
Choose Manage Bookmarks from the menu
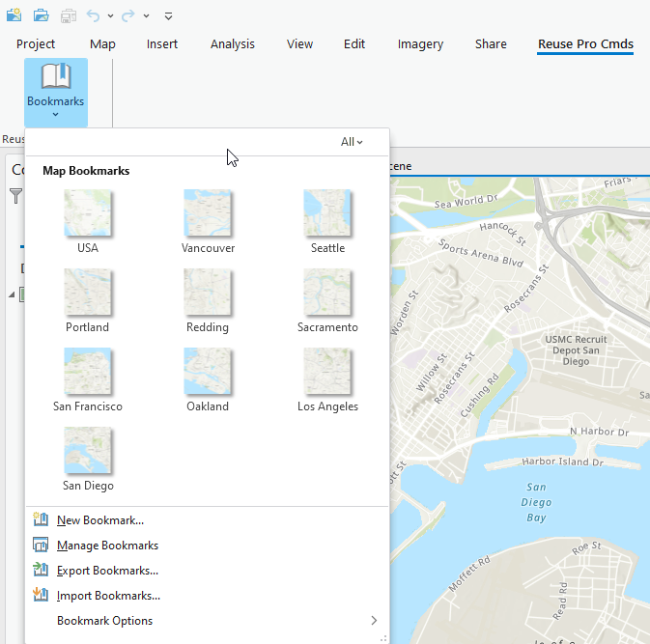(x=107, y=546)
